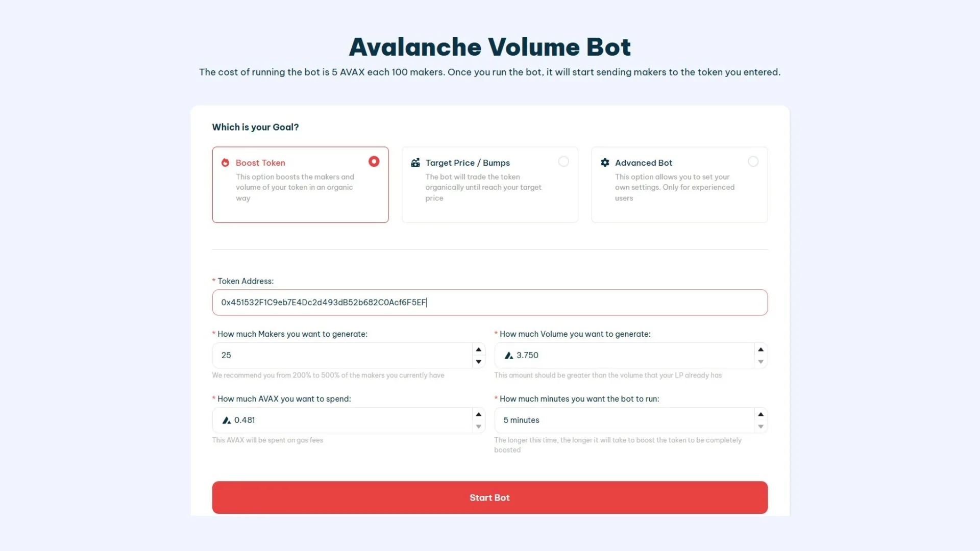Click the 'Which is your Goal?' heading

(x=255, y=127)
